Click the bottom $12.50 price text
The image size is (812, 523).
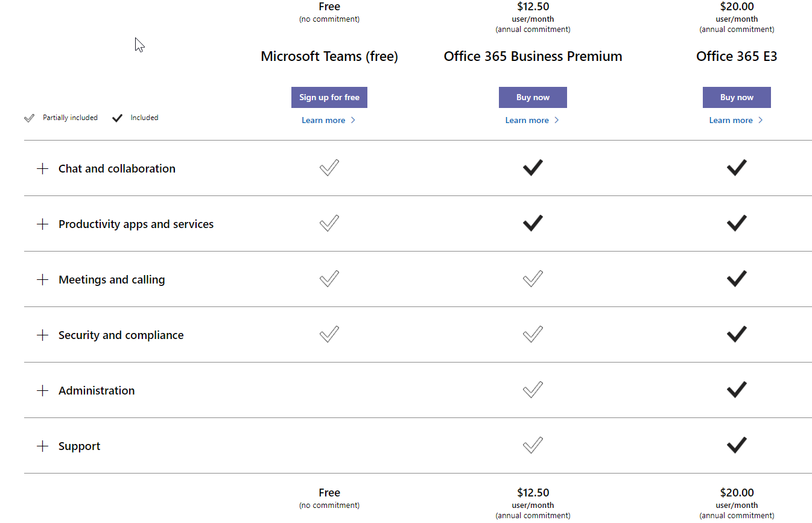[533, 493]
